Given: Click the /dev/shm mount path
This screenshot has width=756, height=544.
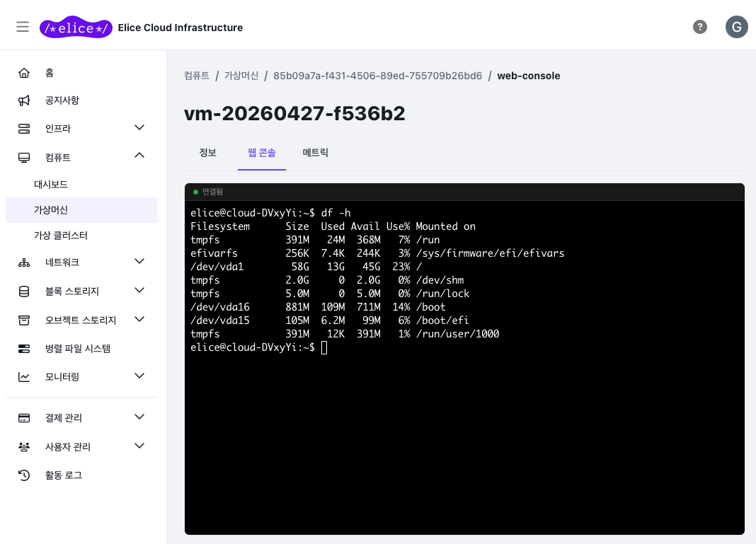Looking at the screenshot, I should (x=440, y=280).
